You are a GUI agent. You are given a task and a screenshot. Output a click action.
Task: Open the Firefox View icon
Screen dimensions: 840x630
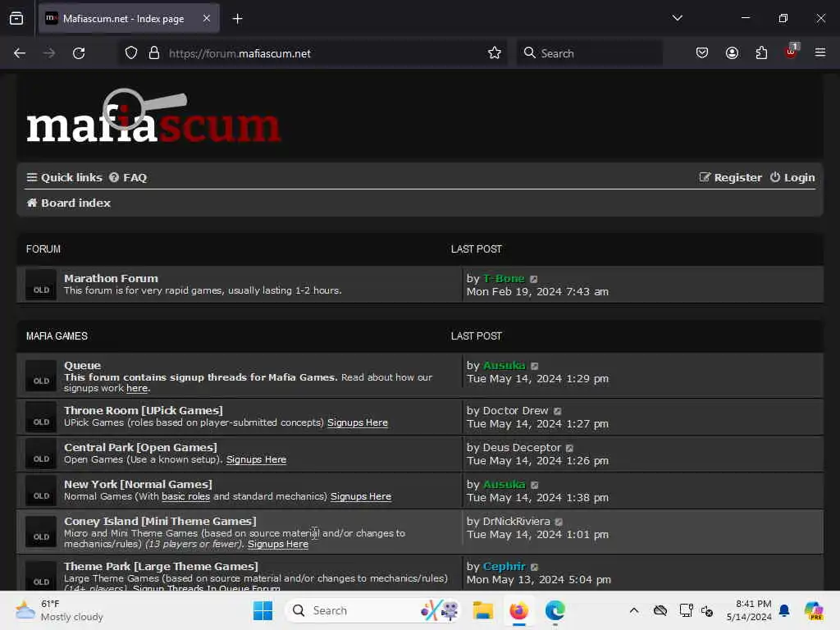tap(16, 19)
